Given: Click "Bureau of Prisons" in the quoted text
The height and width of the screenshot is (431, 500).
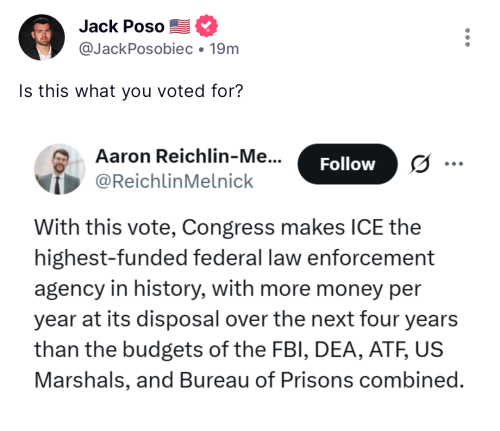Looking at the screenshot, I should pyautogui.click(x=266, y=380).
